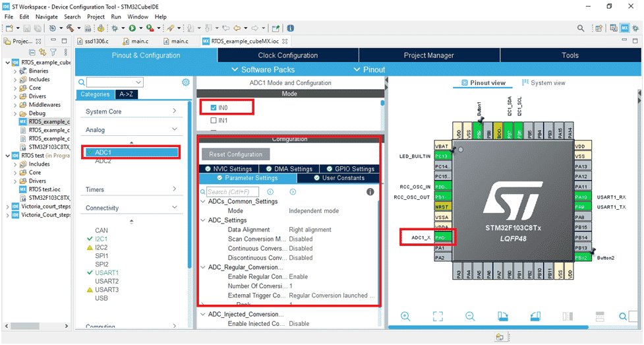Viewport: 644px width, 345px height.
Task: Open the NVIC Settings tab
Action: pyautogui.click(x=229, y=169)
